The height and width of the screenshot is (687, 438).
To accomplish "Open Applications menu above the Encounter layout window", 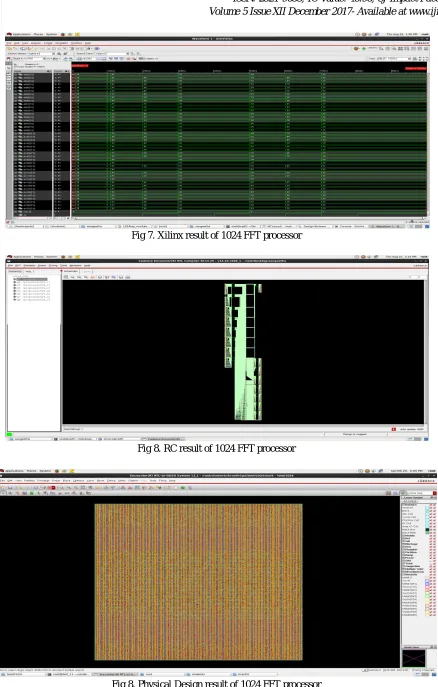I will (14, 471).
